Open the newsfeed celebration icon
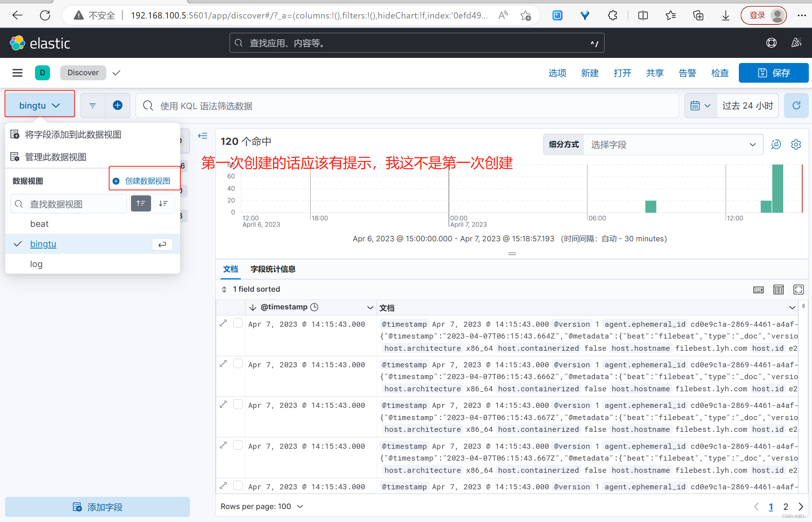The image size is (812, 522). [x=796, y=43]
